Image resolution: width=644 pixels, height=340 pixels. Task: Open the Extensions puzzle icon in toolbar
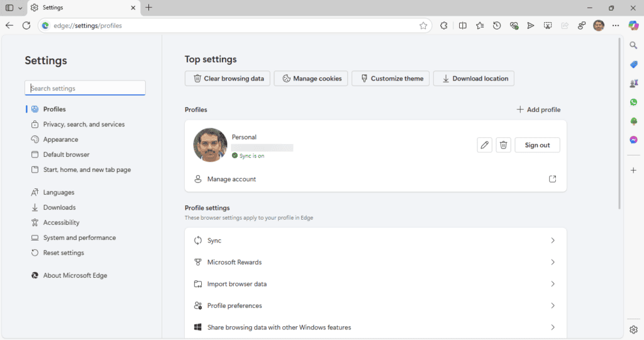click(x=443, y=25)
